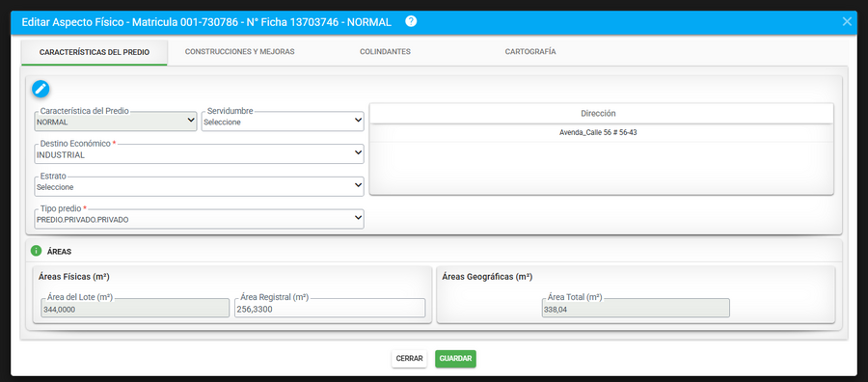Switch to Construcciones y Mejoras tab

point(240,51)
